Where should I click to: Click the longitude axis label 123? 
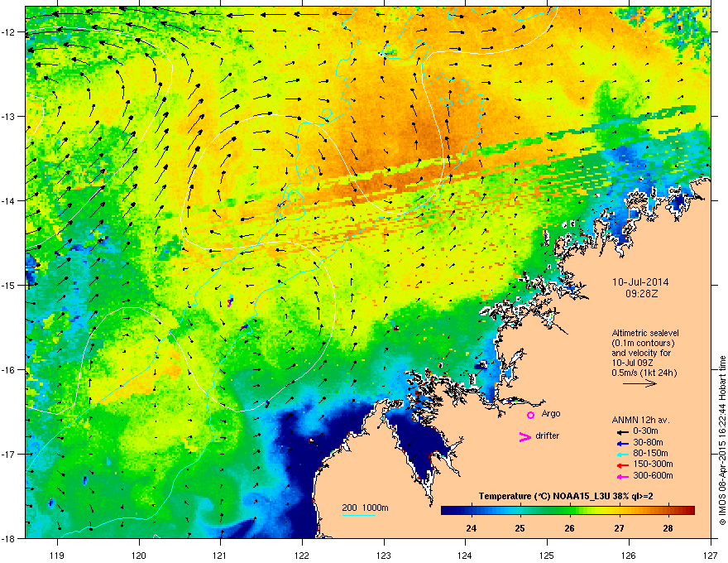[384, 555]
